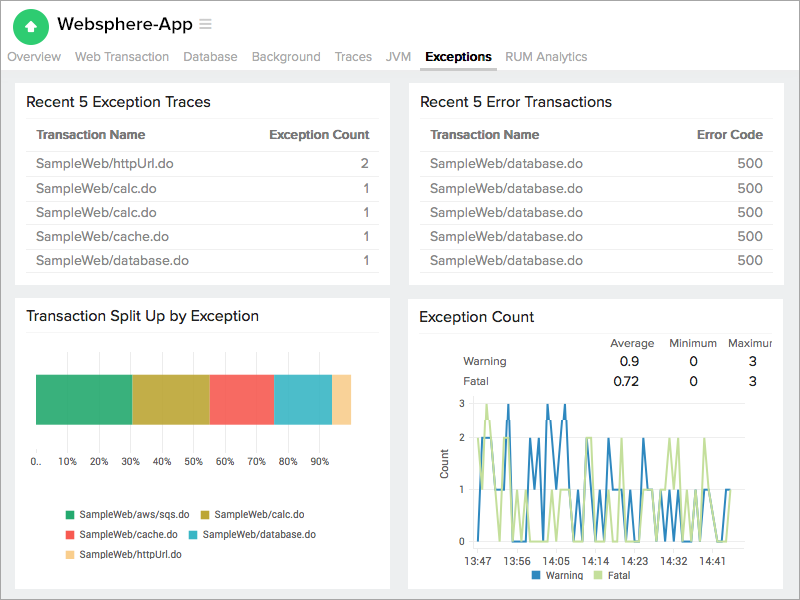This screenshot has width=800, height=600.
Task: Click the SampleWeb/calc.do legend color swatch
Action: 206,515
